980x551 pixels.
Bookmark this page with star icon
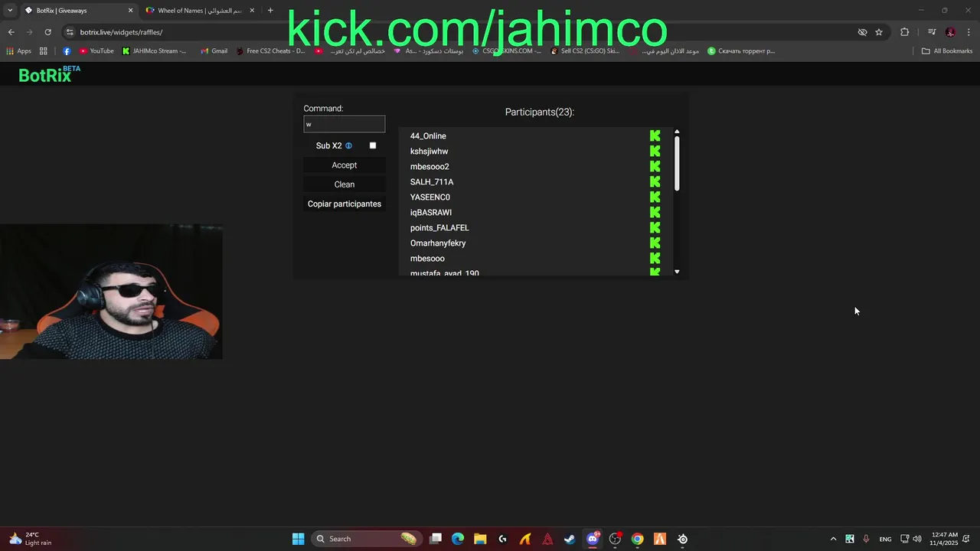tap(879, 32)
